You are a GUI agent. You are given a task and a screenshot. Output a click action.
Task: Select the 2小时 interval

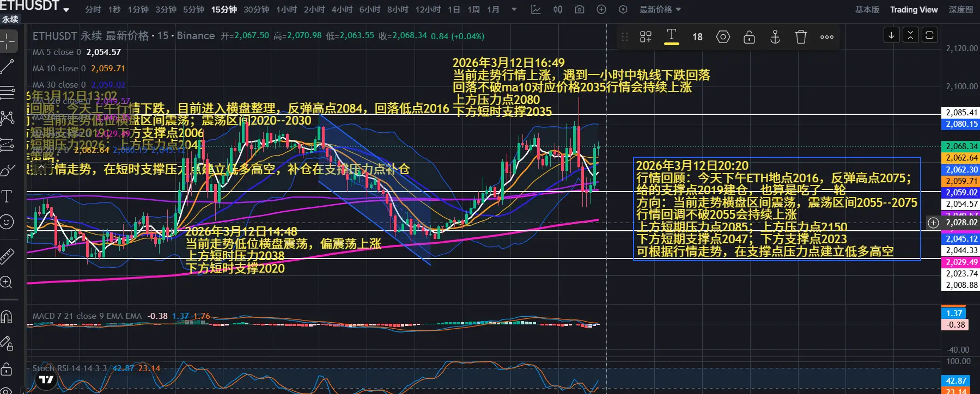point(314,9)
